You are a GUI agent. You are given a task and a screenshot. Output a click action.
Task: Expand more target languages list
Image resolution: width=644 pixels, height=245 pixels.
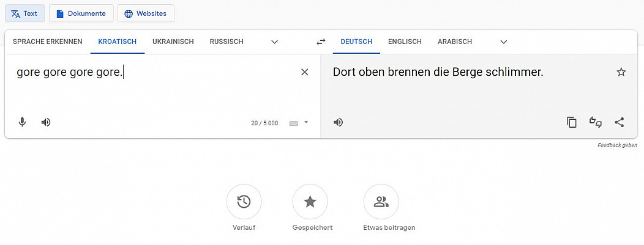coord(504,42)
